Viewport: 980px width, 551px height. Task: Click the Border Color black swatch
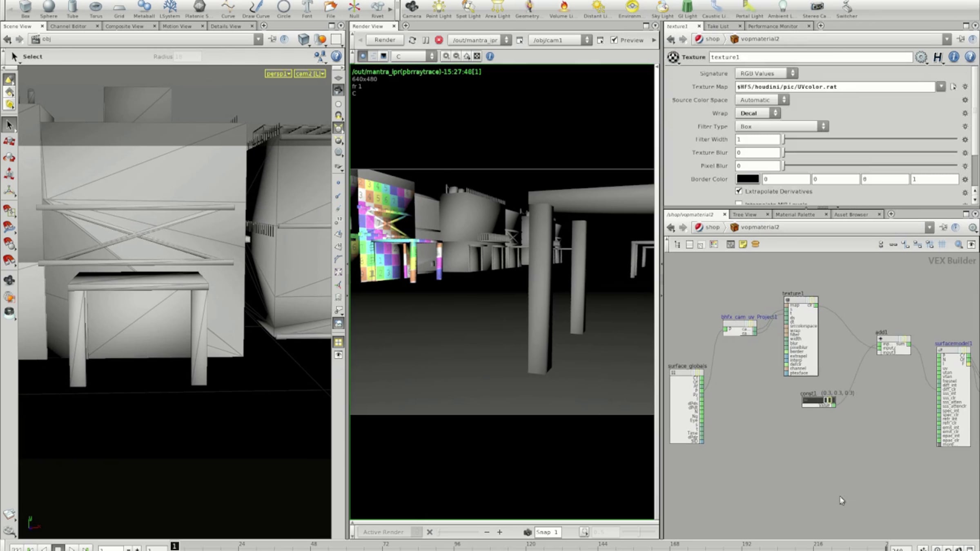click(x=748, y=179)
